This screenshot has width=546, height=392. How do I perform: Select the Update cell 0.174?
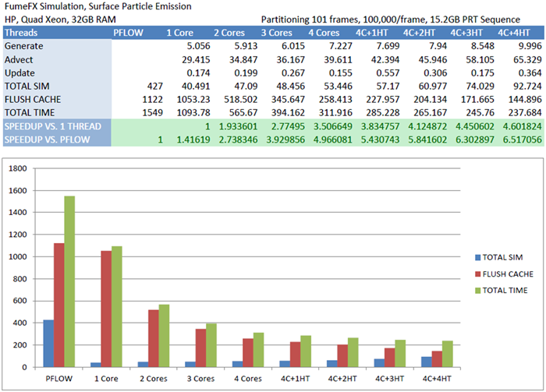pos(198,73)
